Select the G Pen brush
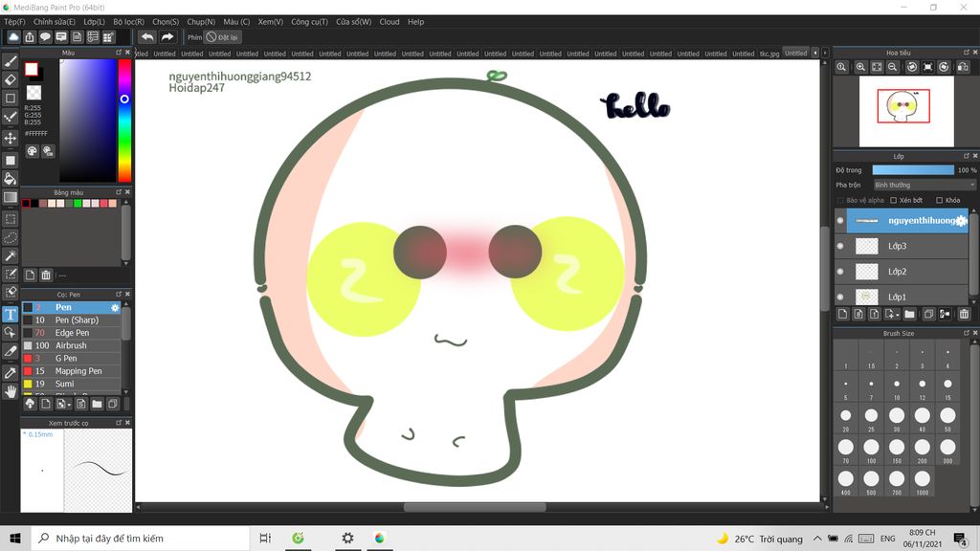Image resolution: width=980 pixels, height=551 pixels. pos(72,358)
